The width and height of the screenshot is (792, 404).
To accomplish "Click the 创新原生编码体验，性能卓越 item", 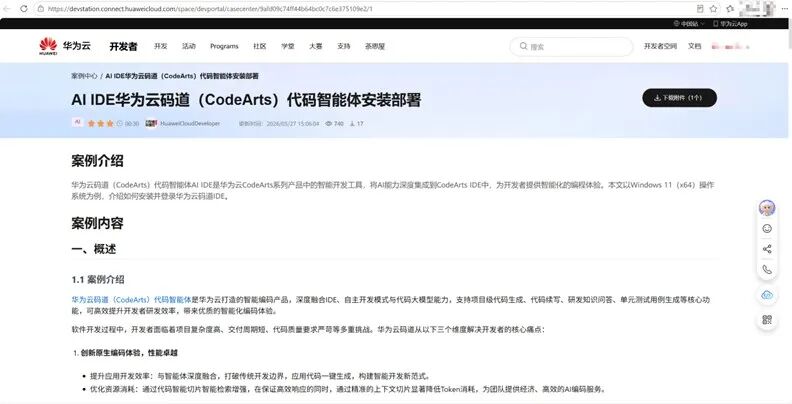I will [129, 352].
